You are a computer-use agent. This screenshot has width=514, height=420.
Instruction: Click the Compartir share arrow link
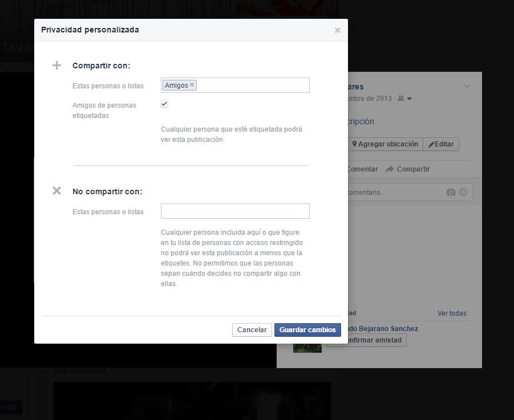[x=407, y=169]
